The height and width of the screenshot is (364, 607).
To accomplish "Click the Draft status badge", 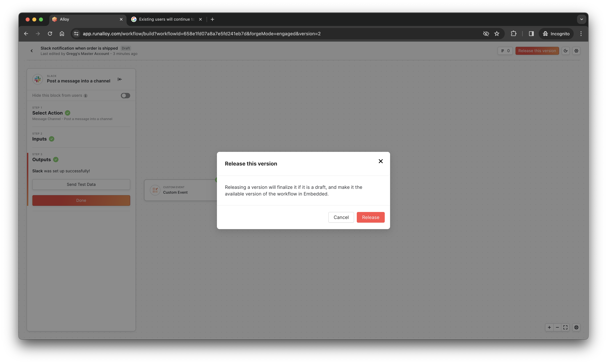I will pyautogui.click(x=126, y=48).
